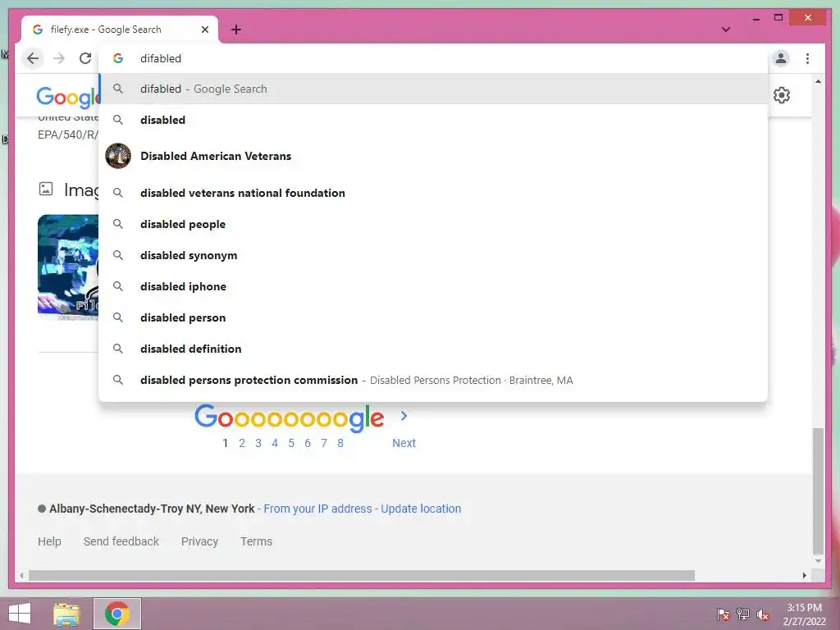
Task: Go to results page 4
Action: 275,443
